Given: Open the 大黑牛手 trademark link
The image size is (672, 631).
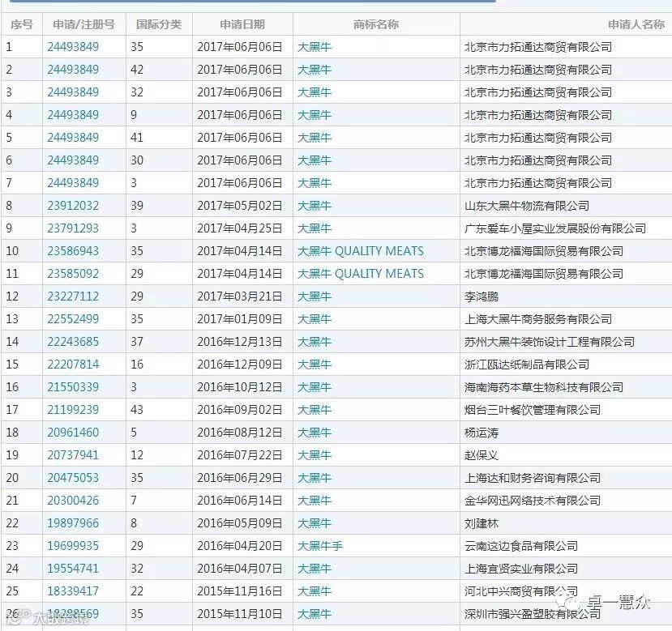Looking at the screenshot, I should [x=320, y=546].
